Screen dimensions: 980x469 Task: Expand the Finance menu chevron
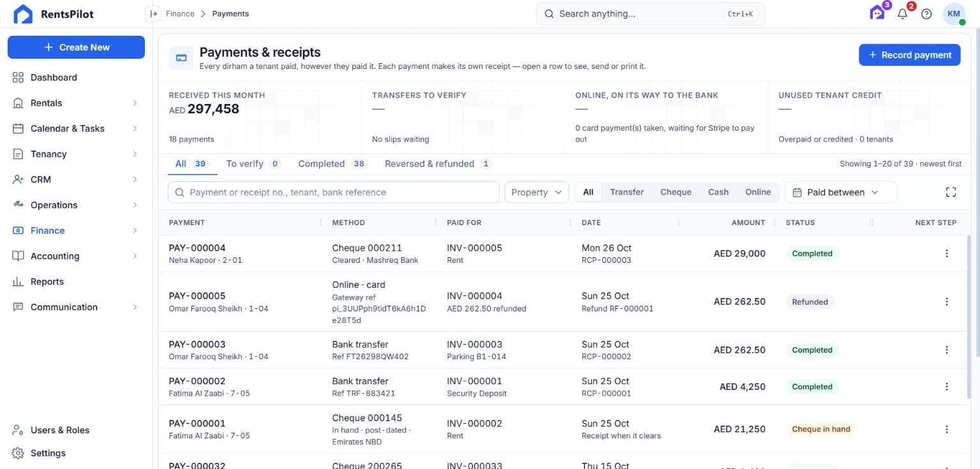click(x=135, y=230)
